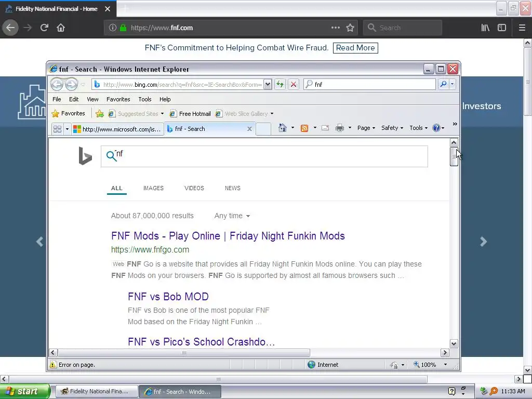Open Free Hotmail favorite link
The width and height of the screenshot is (532, 399).
(x=190, y=114)
